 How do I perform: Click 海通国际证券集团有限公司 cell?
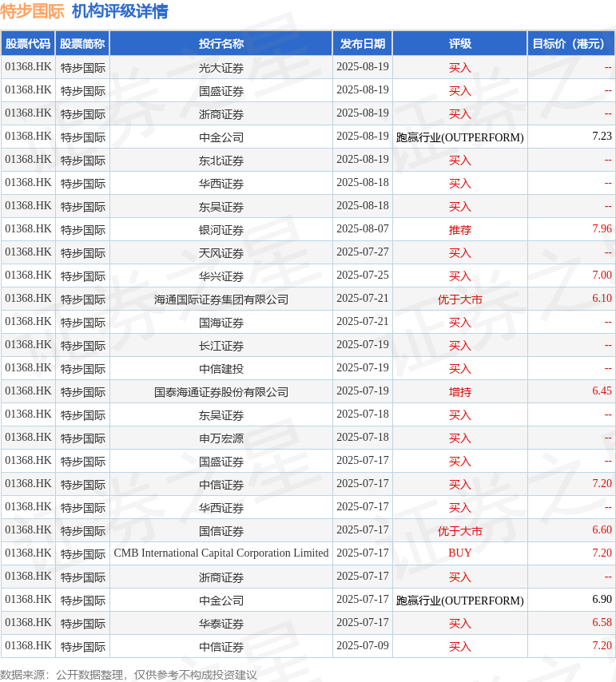click(x=221, y=299)
